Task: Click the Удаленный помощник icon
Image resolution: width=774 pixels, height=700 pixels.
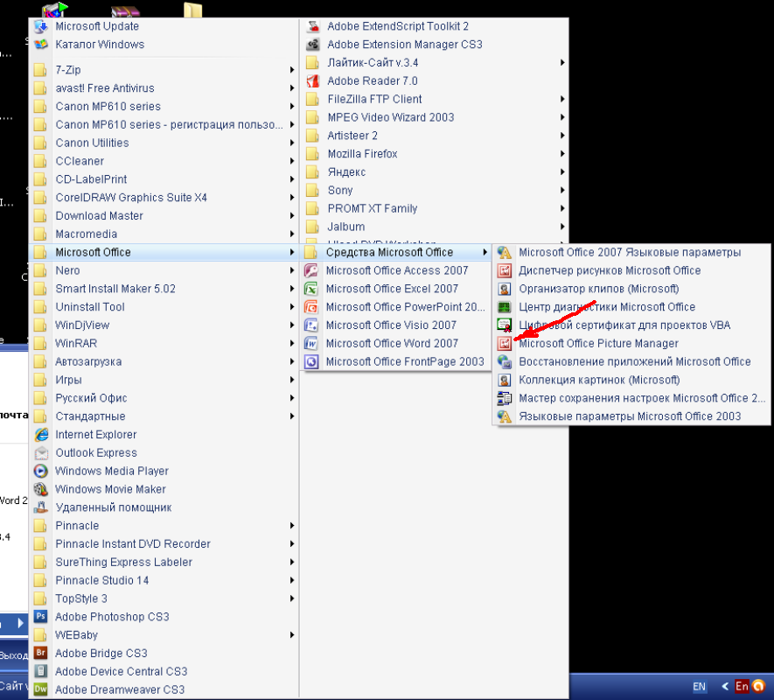Action: tap(41, 507)
